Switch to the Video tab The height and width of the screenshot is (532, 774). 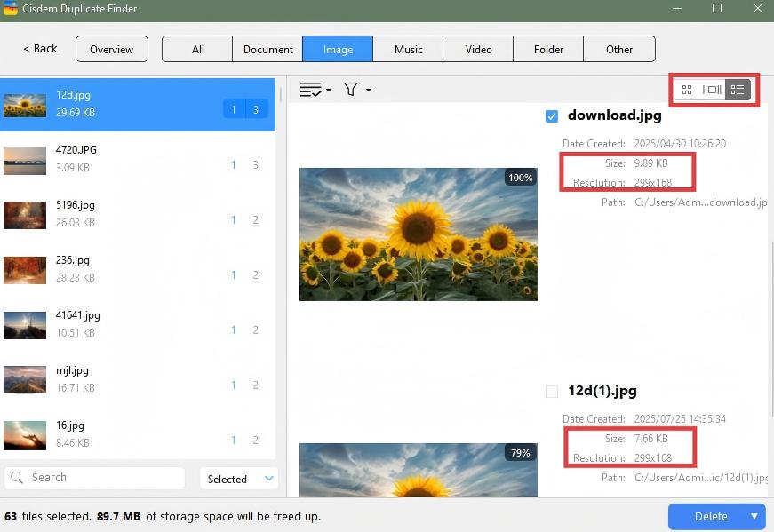click(478, 49)
